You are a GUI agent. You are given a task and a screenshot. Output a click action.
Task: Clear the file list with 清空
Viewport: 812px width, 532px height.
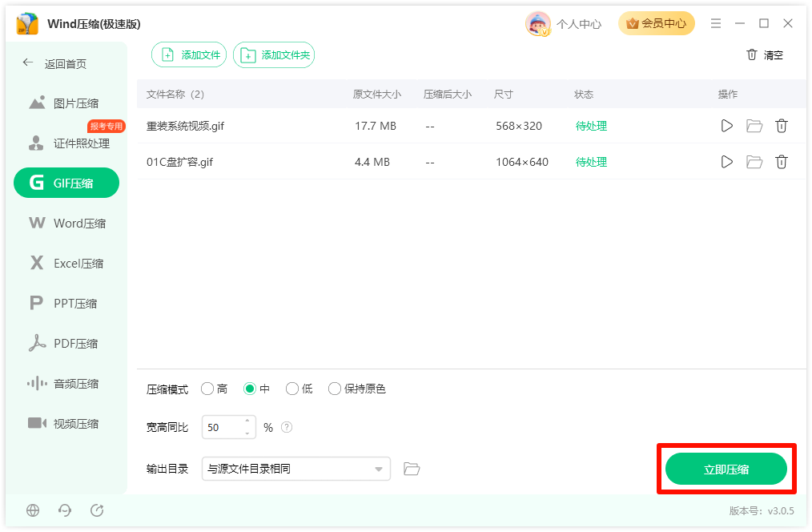click(x=765, y=55)
